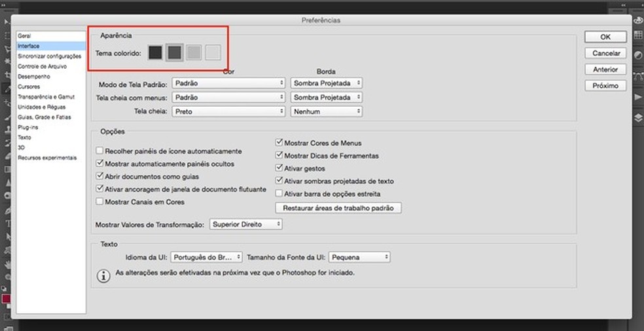Enable Recolher painéis de ícone automaticamente
Screen dimensions: 644x331
coord(99,151)
